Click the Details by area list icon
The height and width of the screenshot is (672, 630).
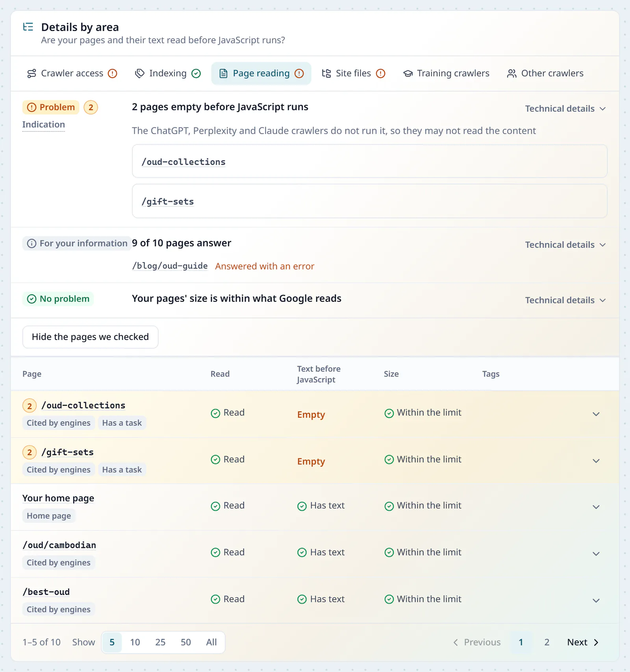28,27
